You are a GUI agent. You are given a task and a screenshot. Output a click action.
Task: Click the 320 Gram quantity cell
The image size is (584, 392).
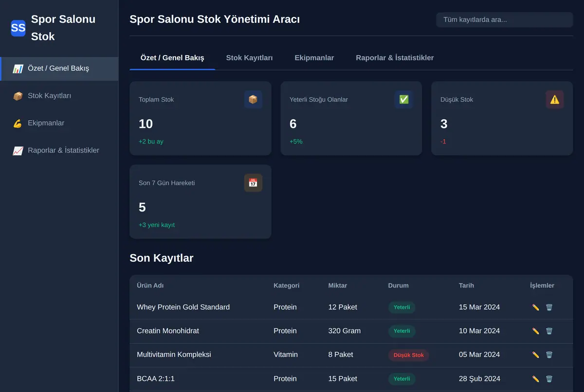click(345, 331)
